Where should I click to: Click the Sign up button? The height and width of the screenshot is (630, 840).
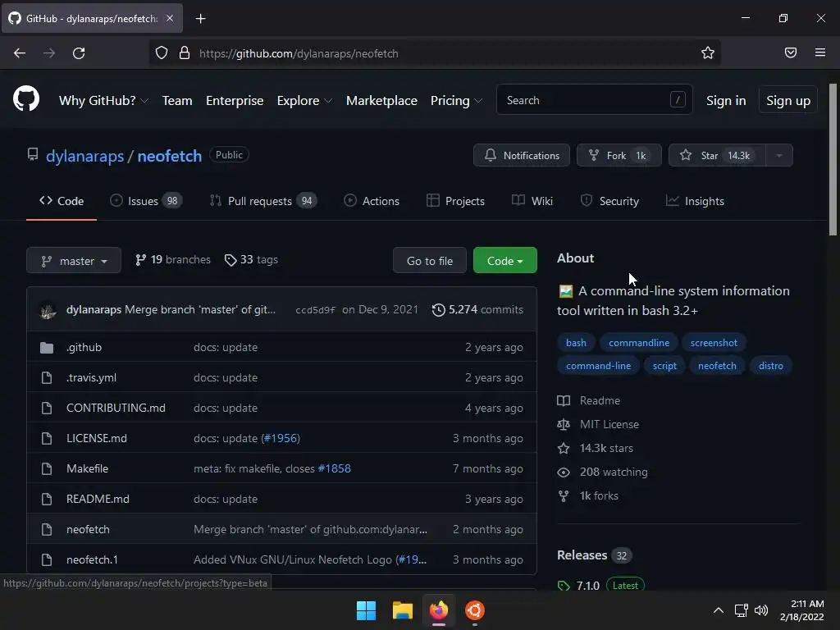(788, 100)
